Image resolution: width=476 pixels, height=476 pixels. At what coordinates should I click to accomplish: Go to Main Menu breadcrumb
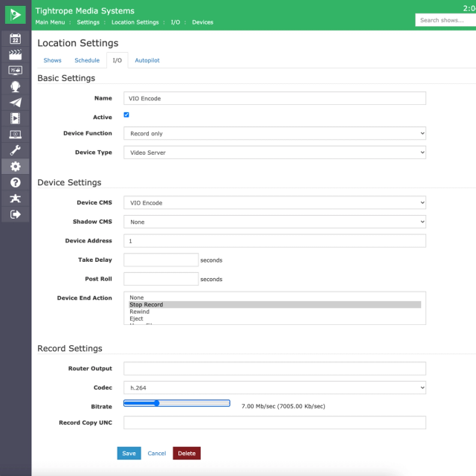(50, 22)
